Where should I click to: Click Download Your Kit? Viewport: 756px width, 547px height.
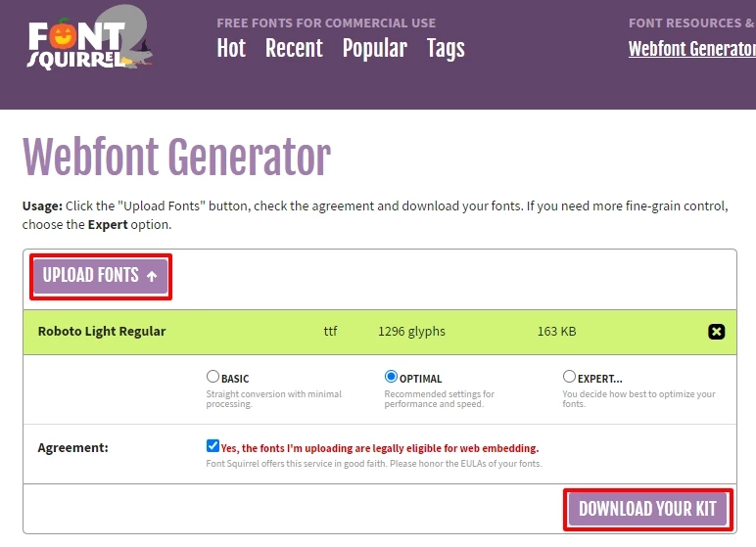647,509
